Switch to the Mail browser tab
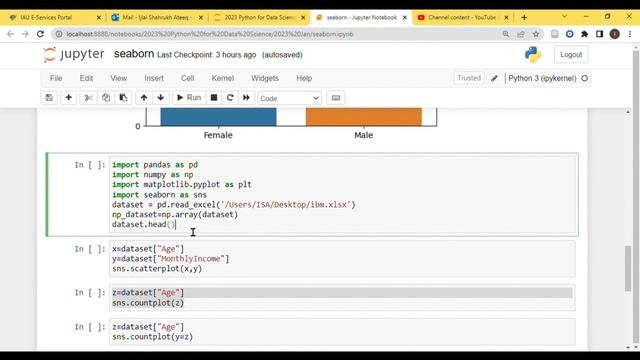This screenshot has width=640, height=360. pyautogui.click(x=157, y=18)
